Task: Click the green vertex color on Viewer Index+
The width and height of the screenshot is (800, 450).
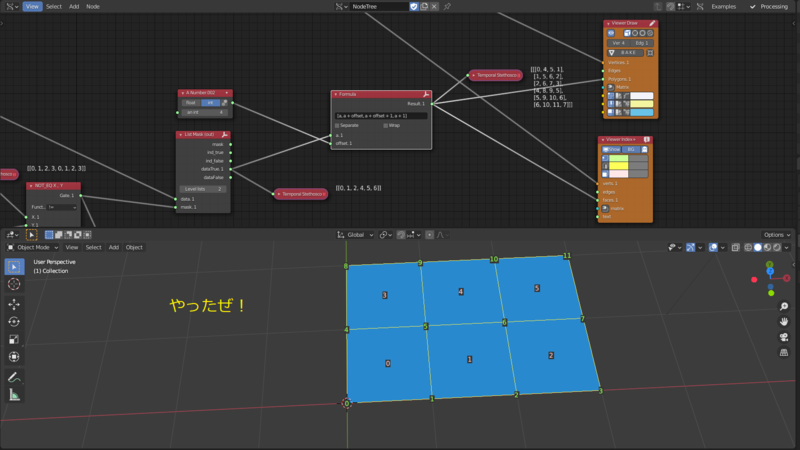Action: [x=618, y=158]
